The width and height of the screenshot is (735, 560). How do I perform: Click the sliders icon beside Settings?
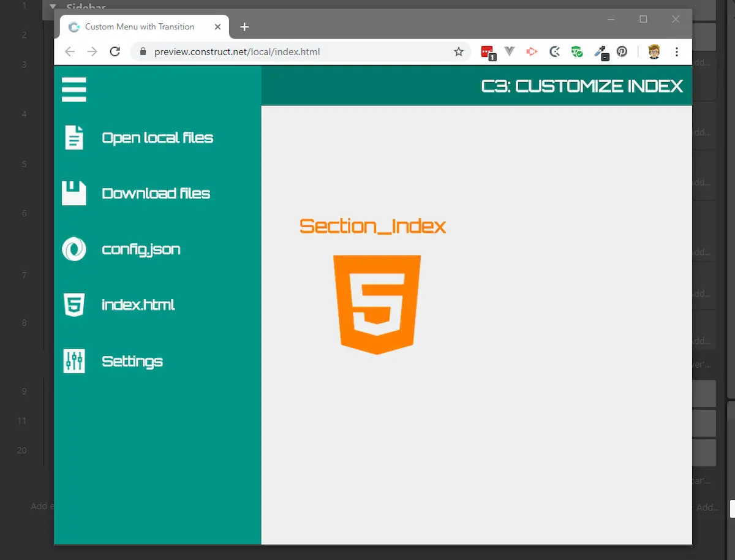74,361
